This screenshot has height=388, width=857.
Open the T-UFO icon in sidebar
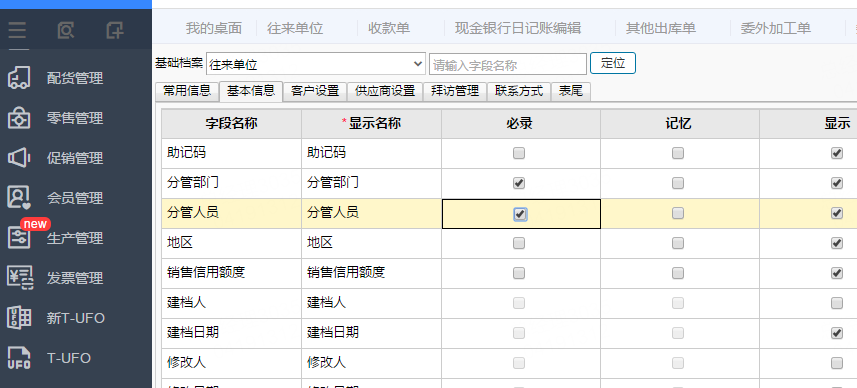(x=19, y=358)
